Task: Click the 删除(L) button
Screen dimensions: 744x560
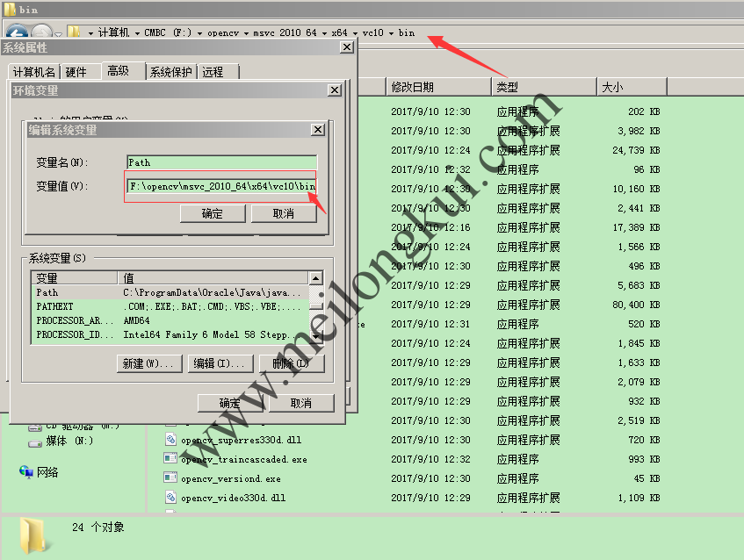Action: [292, 363]
